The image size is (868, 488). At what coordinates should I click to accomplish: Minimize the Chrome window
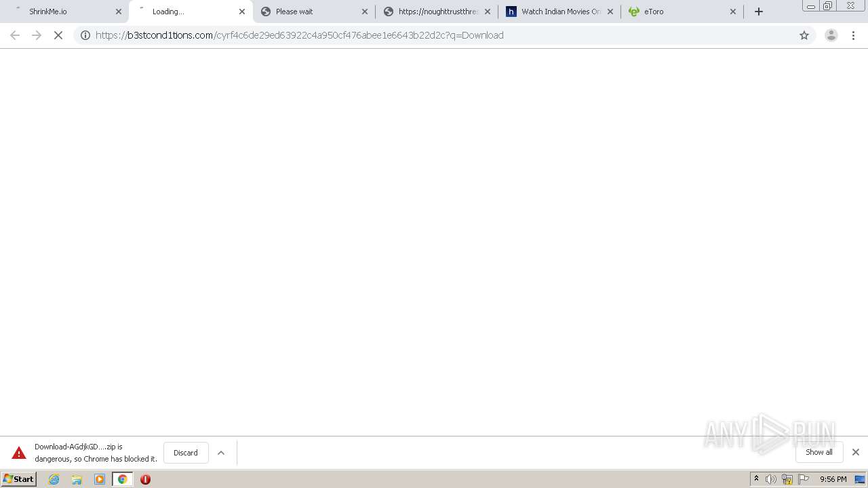click(x=810, y=6)
